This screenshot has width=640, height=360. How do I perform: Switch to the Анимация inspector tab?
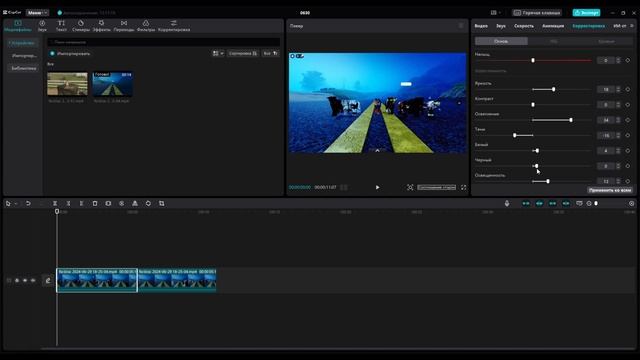pyautogui.click(x=553, y=26)
